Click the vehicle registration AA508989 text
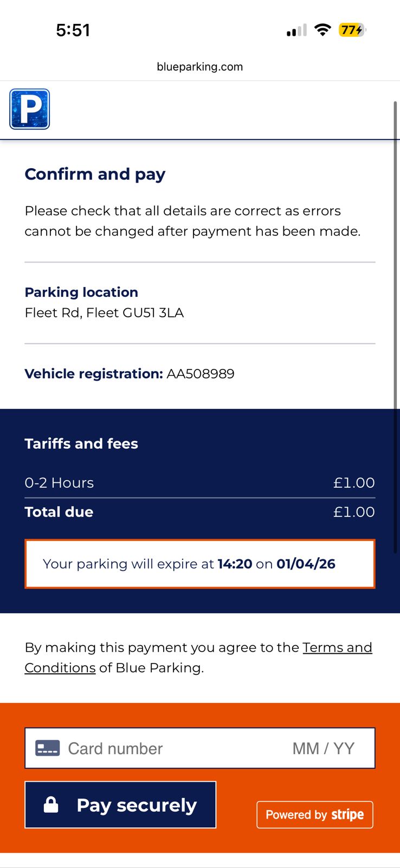 click(x=200, y=374)
